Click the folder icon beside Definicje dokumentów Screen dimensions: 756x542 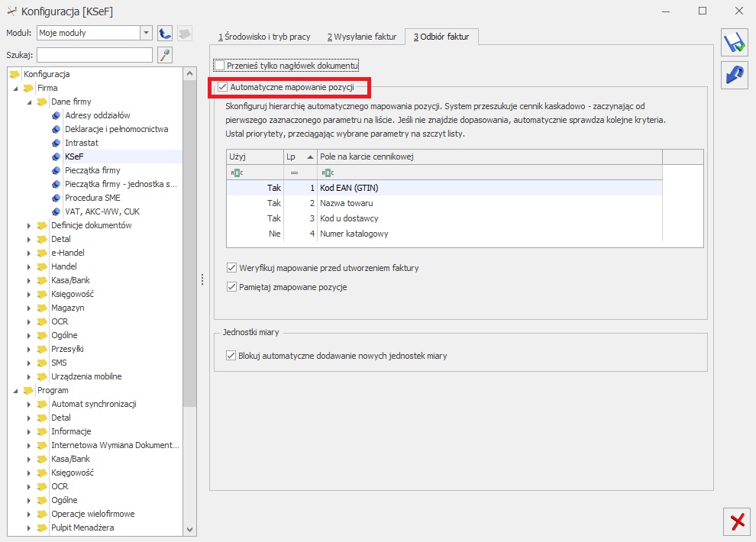pyautogui.click(x=43, y=225)
